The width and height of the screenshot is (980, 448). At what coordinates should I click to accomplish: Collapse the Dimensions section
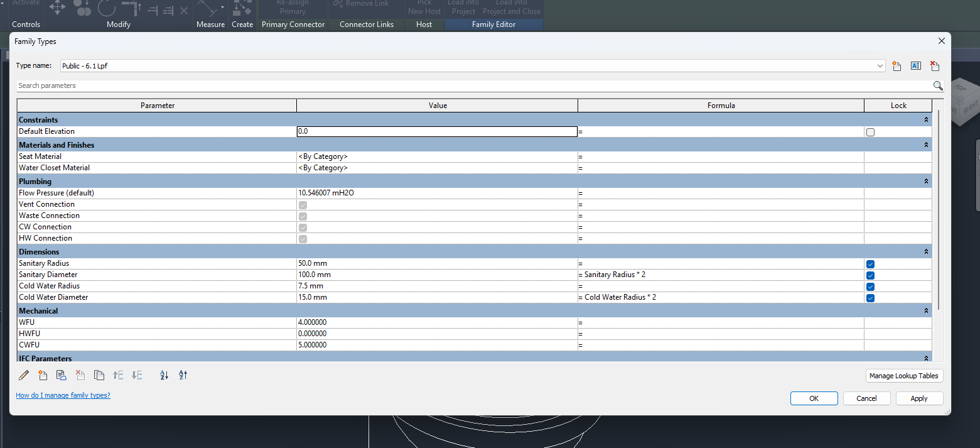click(926, 251)
